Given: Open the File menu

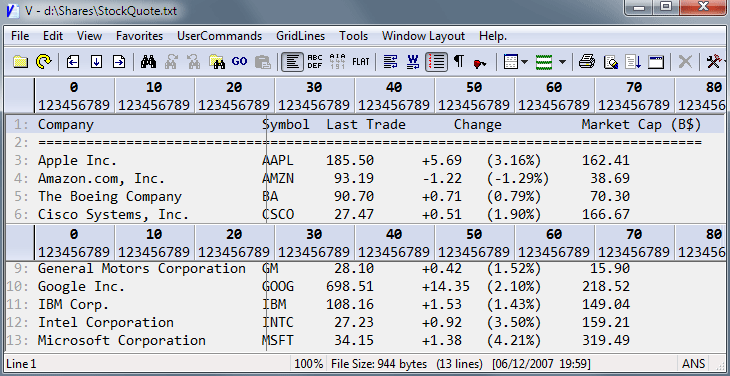Looking at the screenshot, I should [x=20, y=36].
